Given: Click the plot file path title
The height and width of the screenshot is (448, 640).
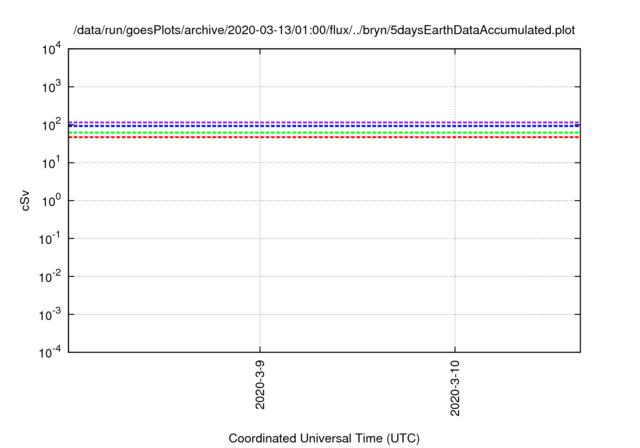Looking at the screenshot, I should click(x=324, y=30).
